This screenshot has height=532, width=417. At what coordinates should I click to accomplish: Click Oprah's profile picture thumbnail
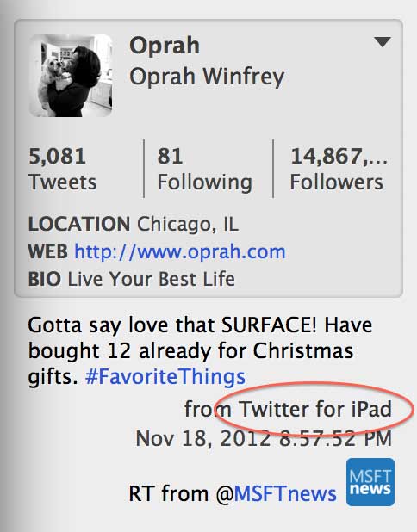click(x=71, y=76)
